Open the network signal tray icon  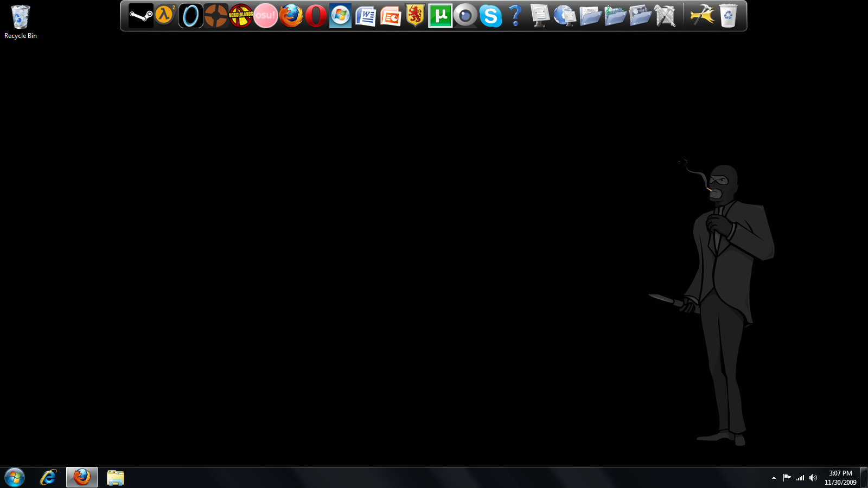click(x=800, y=478)
